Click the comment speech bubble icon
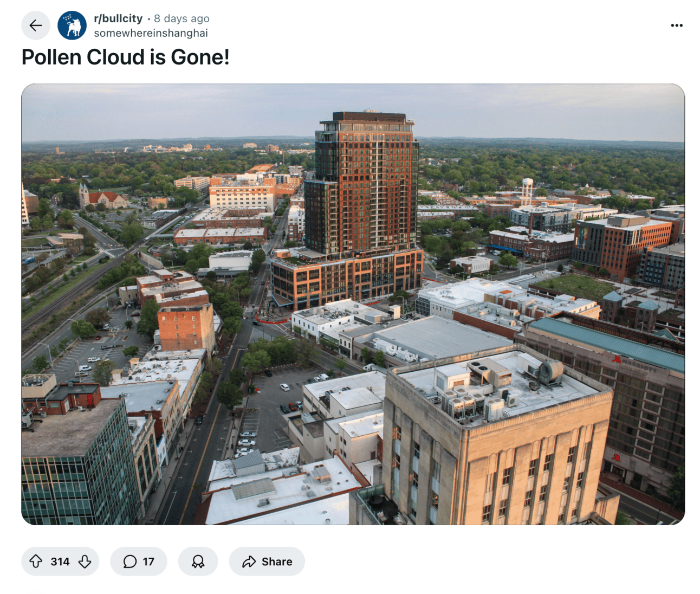 pos(129,561)
